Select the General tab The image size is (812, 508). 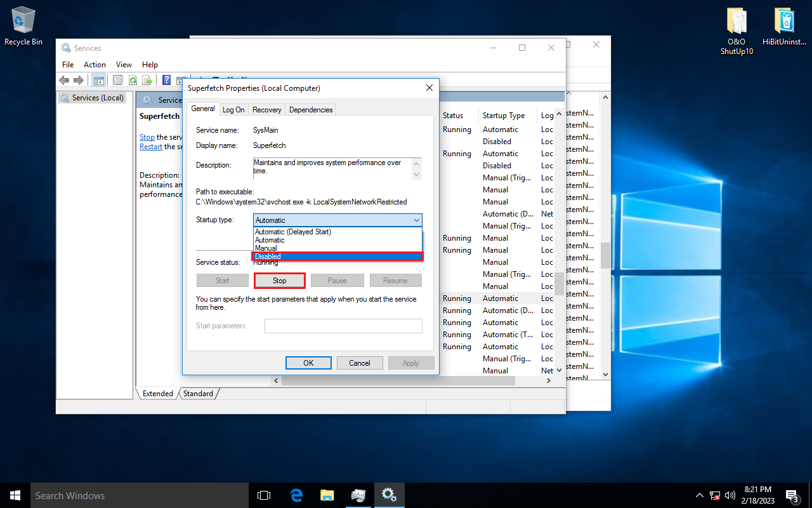(x=203, y=109)
